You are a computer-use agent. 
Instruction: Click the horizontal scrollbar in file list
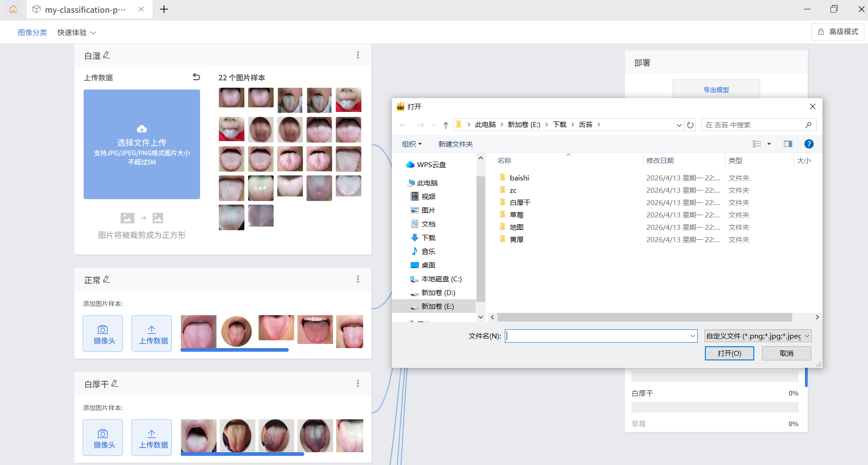[644, 317]
